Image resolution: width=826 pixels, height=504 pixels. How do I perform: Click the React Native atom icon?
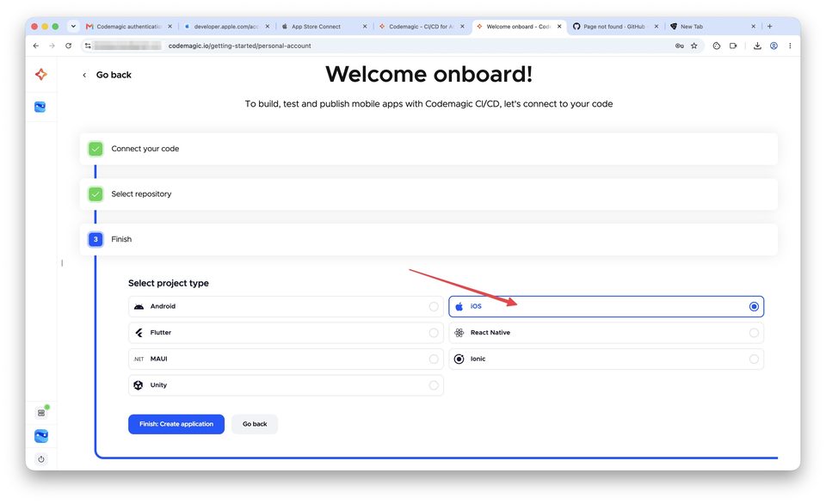point(459,333)
